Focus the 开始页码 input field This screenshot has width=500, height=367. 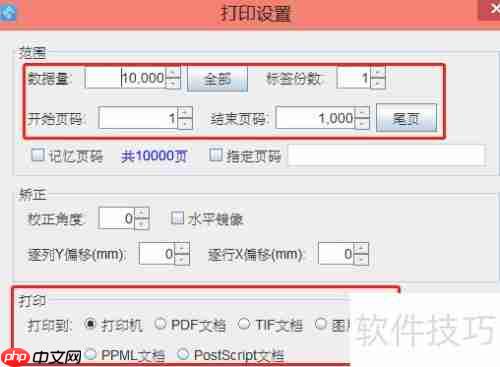coord(138,118)
